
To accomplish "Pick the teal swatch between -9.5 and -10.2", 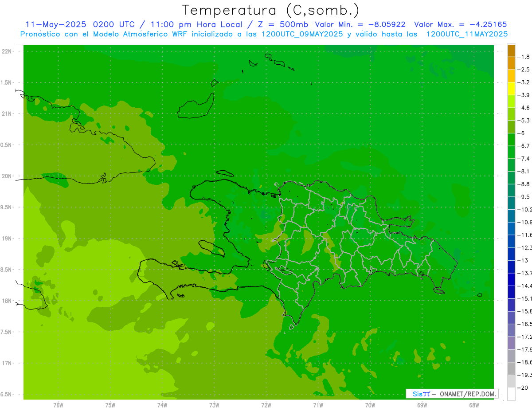I will coord(511,203).
